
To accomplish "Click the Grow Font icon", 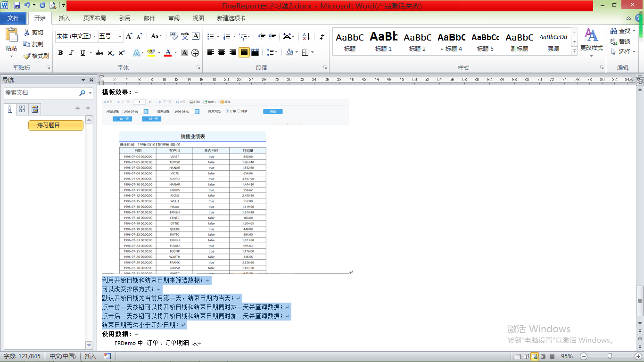I will click(129, 36).
